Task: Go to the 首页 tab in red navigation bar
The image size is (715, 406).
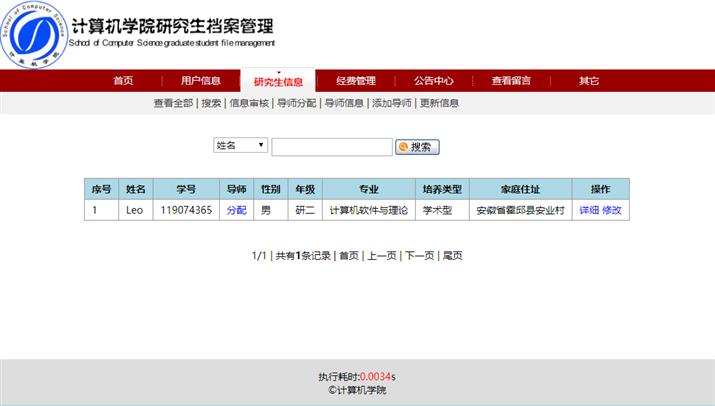Action: coord(123,81)
